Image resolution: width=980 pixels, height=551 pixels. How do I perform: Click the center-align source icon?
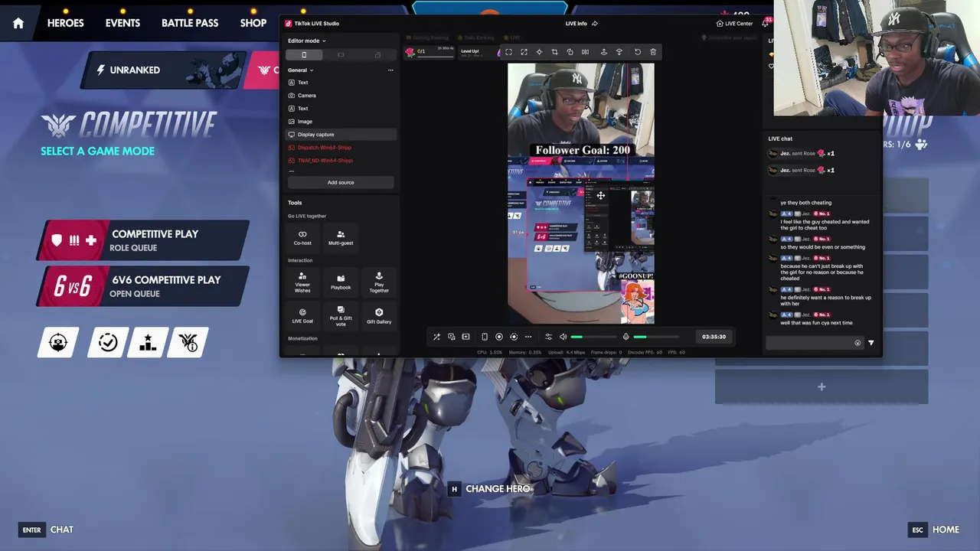(539, 52)
